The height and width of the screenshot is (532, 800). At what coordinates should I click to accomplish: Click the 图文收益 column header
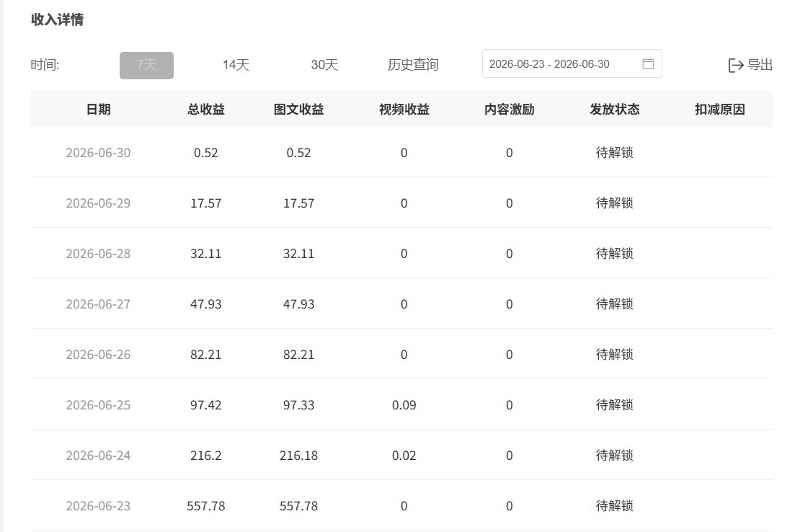click(299, 109)
